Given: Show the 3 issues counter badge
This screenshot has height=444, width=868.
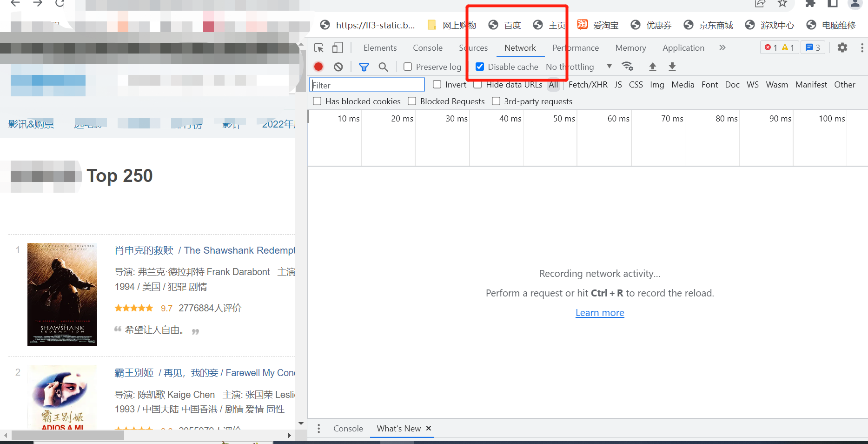Looking at the screenshot, I should click(813, 47).
